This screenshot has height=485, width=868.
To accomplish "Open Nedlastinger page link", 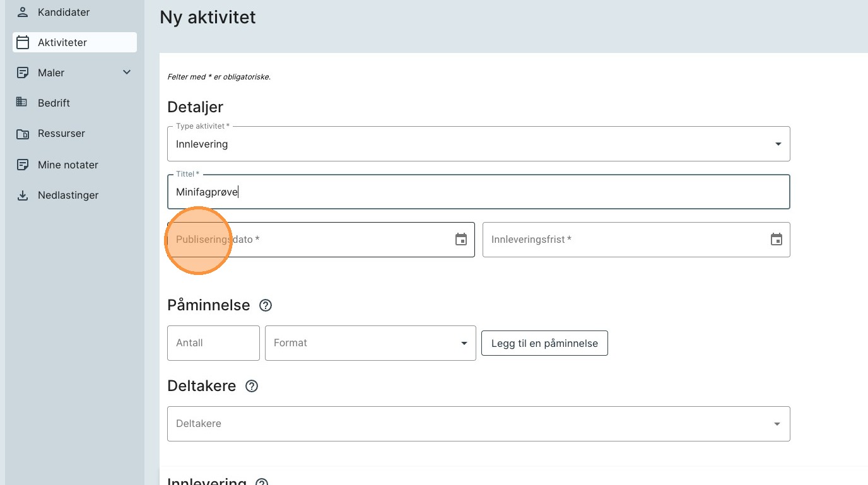I will (68, 196).
